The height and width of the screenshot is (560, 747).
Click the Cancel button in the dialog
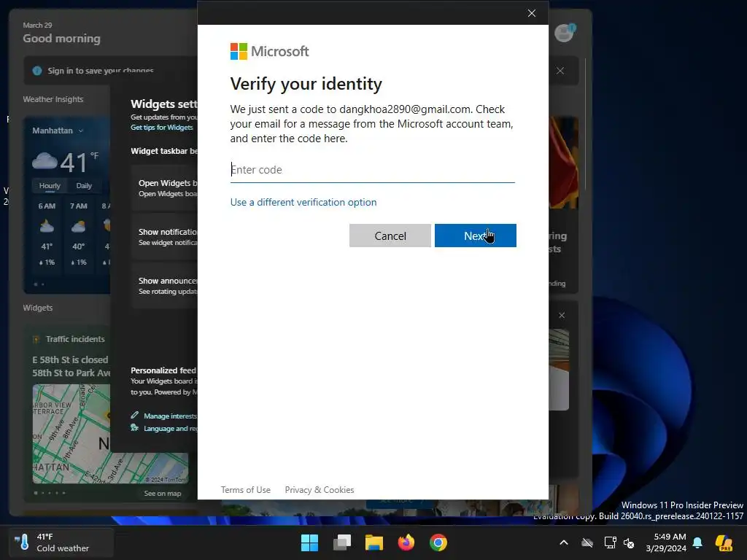[x=390, y=236]
